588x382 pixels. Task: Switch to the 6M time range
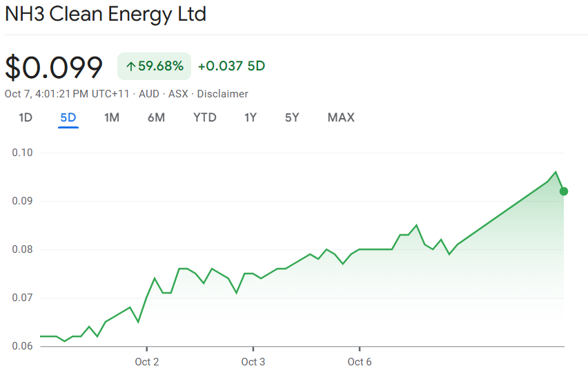(156, 117)
